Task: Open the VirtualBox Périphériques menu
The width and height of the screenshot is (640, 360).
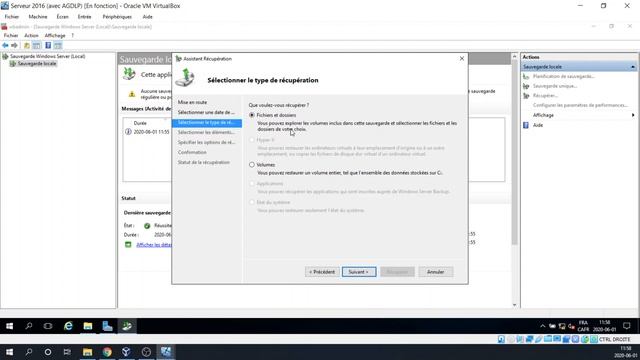Action: coord(117,17)
